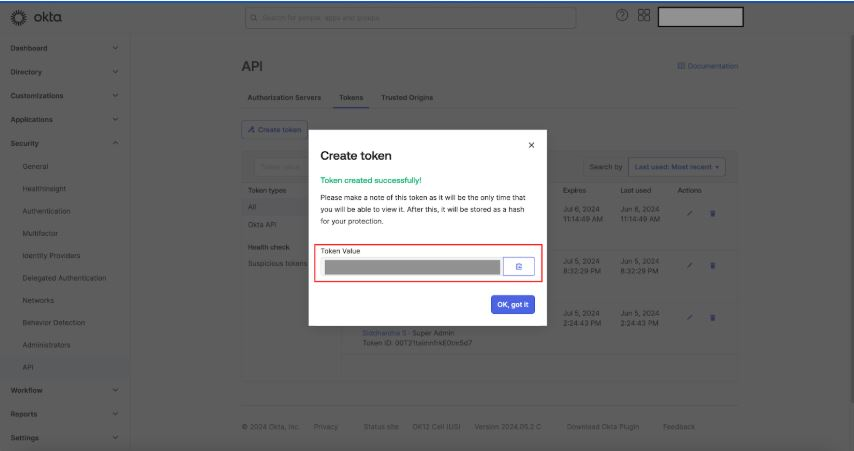The image size is (854, 451).
Task: Click the Last used column header
Action: tap(635, 191)
